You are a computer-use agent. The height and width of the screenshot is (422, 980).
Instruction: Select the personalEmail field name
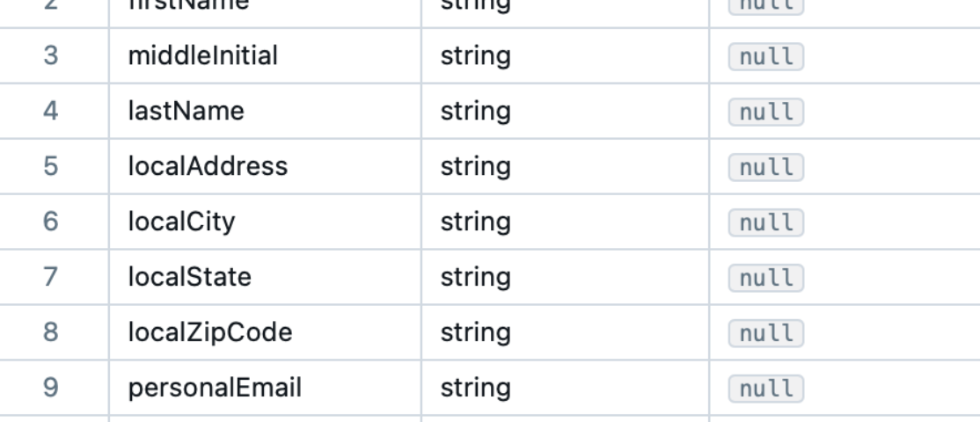click(x=215, y=388)
